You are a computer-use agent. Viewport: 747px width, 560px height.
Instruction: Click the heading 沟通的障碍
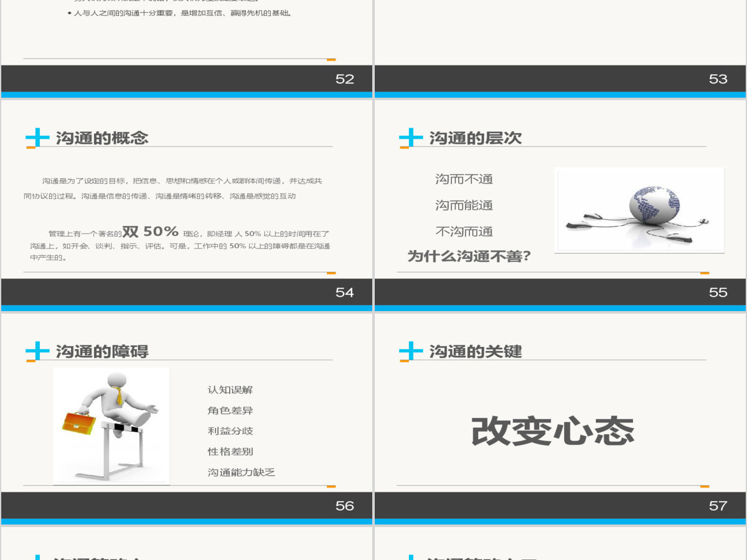[102, 352]
